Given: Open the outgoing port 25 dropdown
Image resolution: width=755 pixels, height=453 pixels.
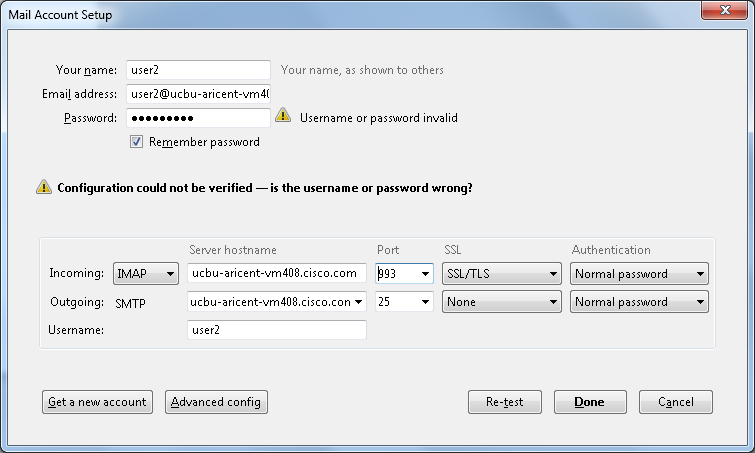Looking at the screenshot, I should 425,301.
